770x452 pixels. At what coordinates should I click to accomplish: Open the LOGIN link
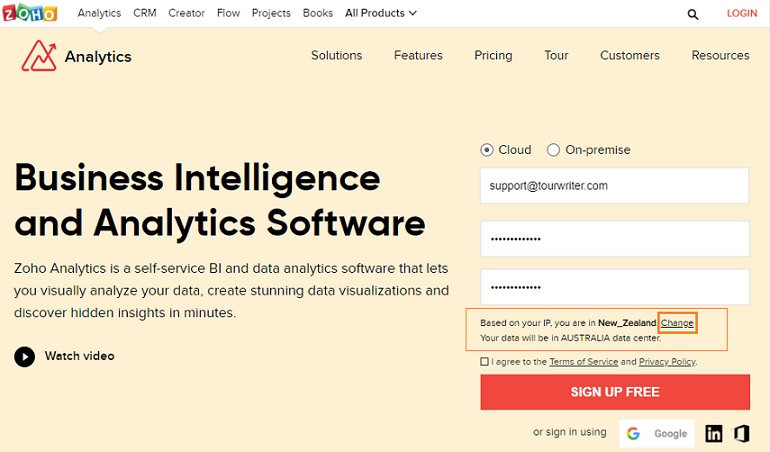point(742,13)
